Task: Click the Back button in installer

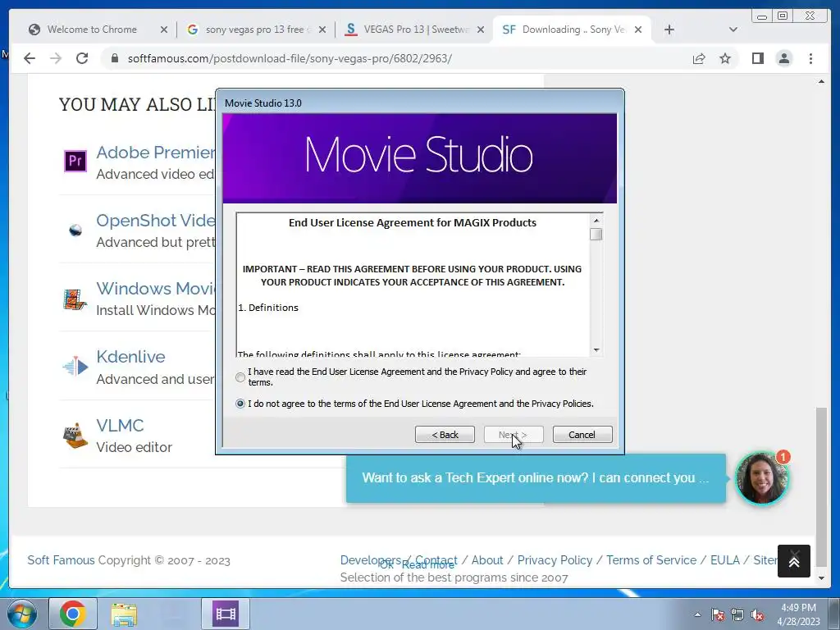Action: click(x=445, y=435)
